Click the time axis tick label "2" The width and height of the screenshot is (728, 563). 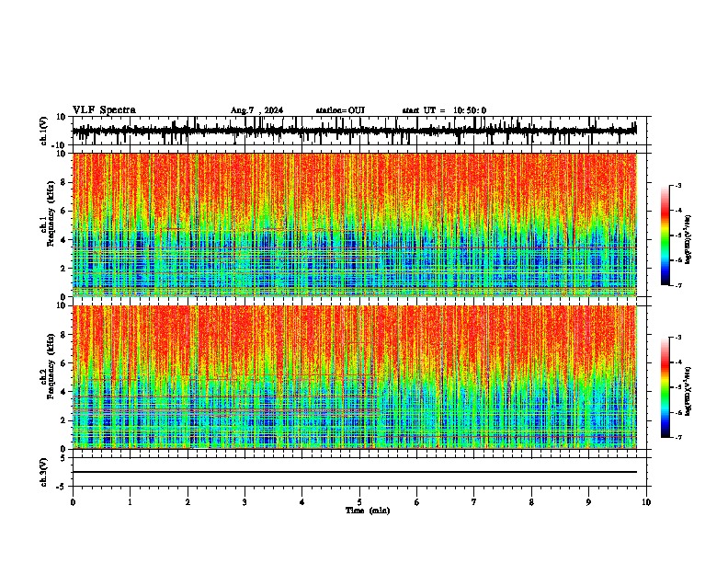pos(188,502)
